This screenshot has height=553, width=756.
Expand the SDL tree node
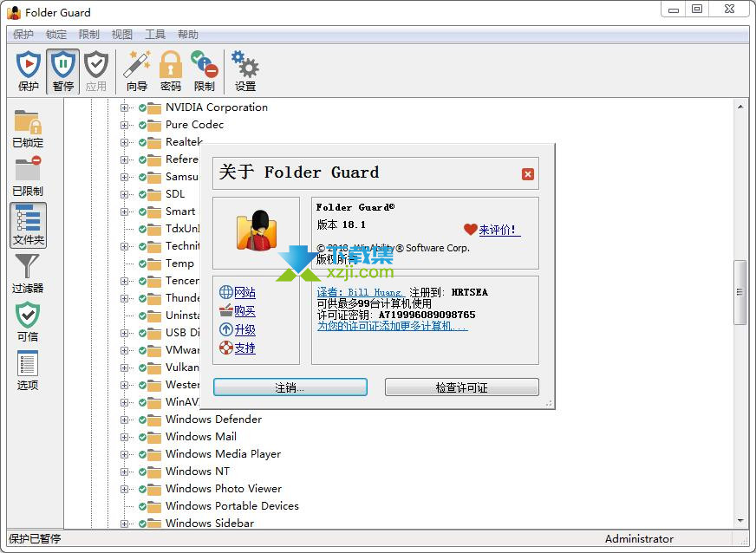click(x=124, y=195)
